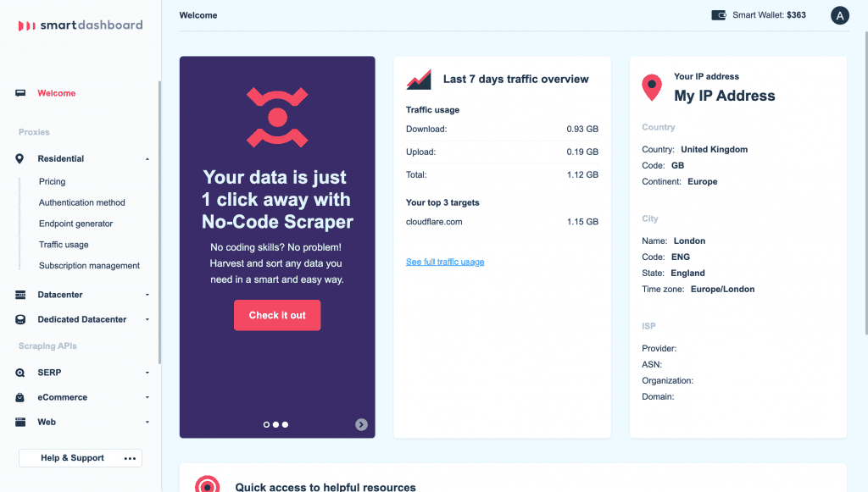The height and width of the screenshot is (492, 868).
Task: Expand the Web section dropdown
Action: [x=144, y=422]
